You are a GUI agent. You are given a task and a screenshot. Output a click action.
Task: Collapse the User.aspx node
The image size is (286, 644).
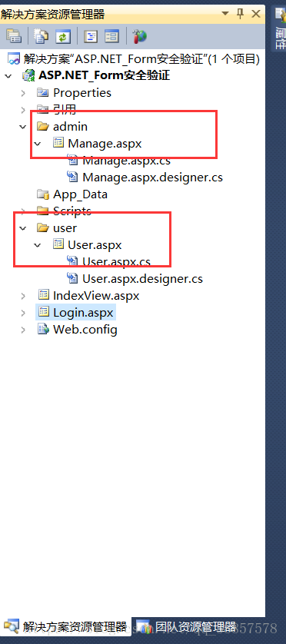tap(38, 245)
